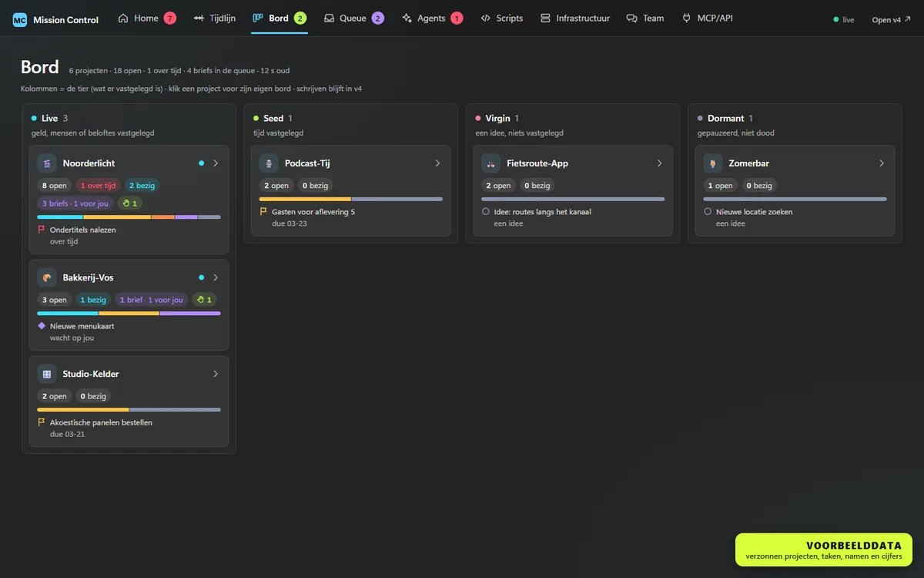Click 'Akoestische panelen bestellen' task text
Image resolution: width=924 pixels, height=578 pixels.
click(x=101, y=422)
